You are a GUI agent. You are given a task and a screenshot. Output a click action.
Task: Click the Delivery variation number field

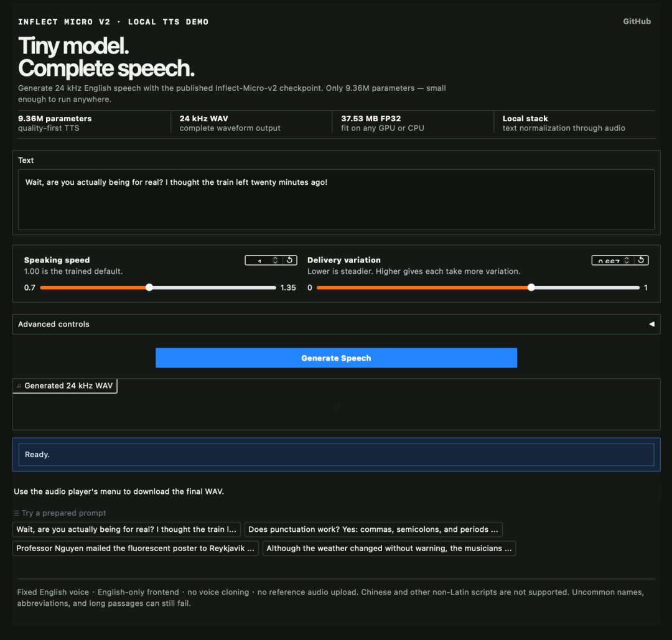(x=608, y=260)
